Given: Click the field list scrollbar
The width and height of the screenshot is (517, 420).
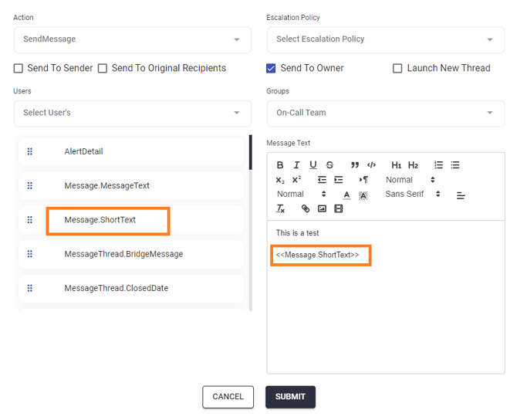Looking at the screenshot, I should 251,152.
